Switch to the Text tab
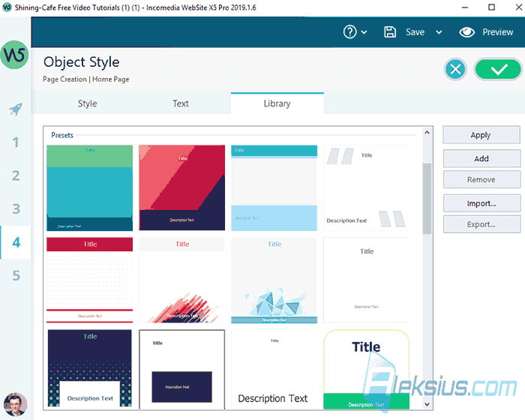525x420 pixels. click(181, 103)
